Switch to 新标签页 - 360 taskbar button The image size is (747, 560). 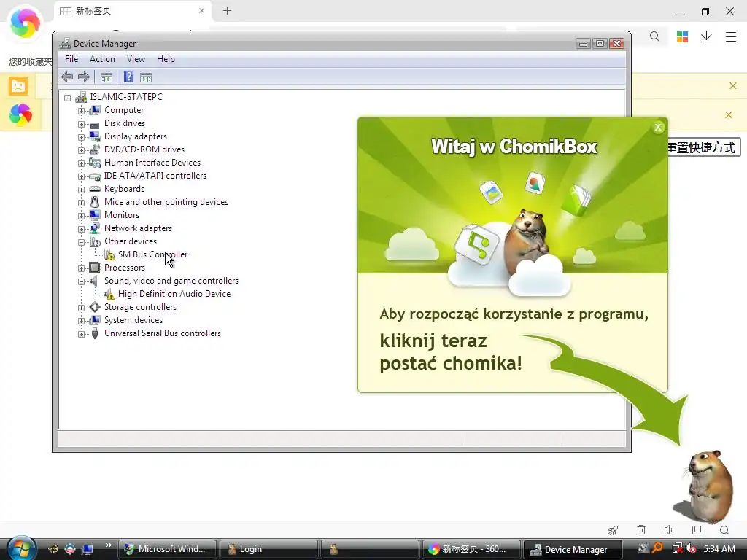(x=471, y=550)
